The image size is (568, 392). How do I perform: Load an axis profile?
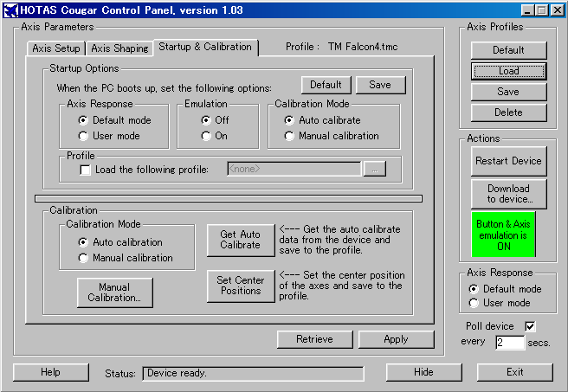(x=508, y=71)
